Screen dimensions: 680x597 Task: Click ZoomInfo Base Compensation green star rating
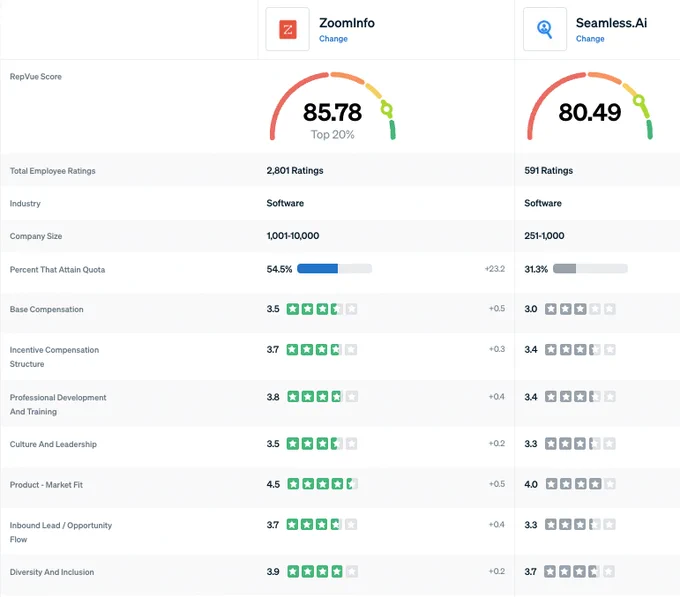[322, 309]
